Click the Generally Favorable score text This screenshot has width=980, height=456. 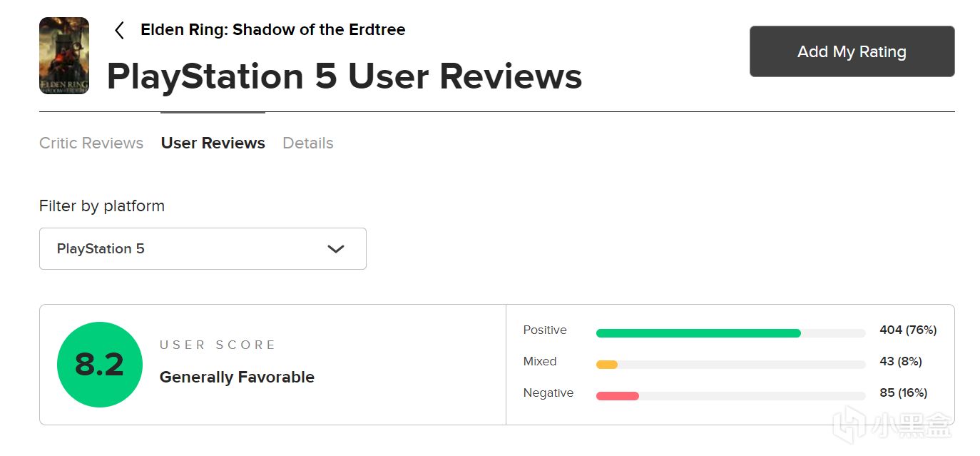(237, 377)
